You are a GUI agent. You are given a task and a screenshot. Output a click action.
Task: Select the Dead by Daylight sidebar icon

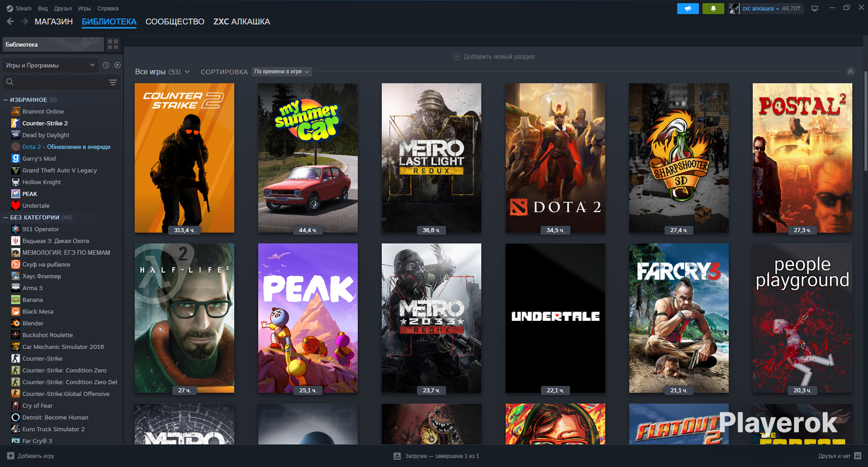[15, 135]
